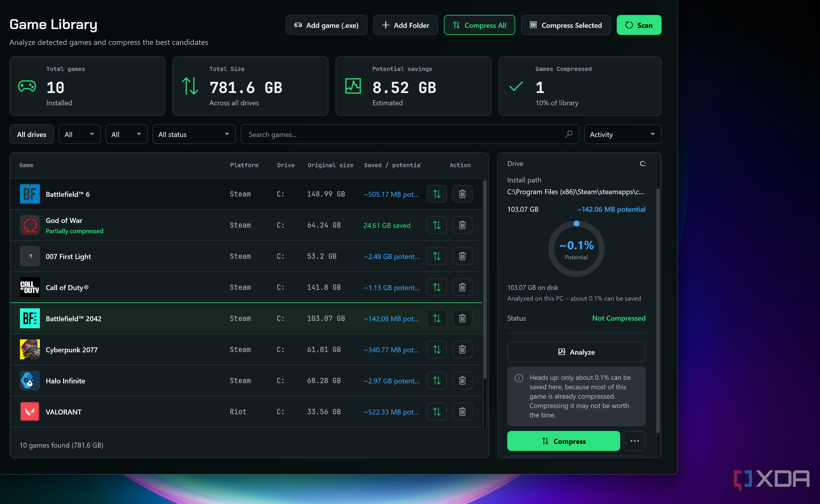The height and width of the screenshot is (504, 820).
Task: Remove Cyberpunk 2077 with trash icon
Action: pyautogui.click(x=462, y=349)
